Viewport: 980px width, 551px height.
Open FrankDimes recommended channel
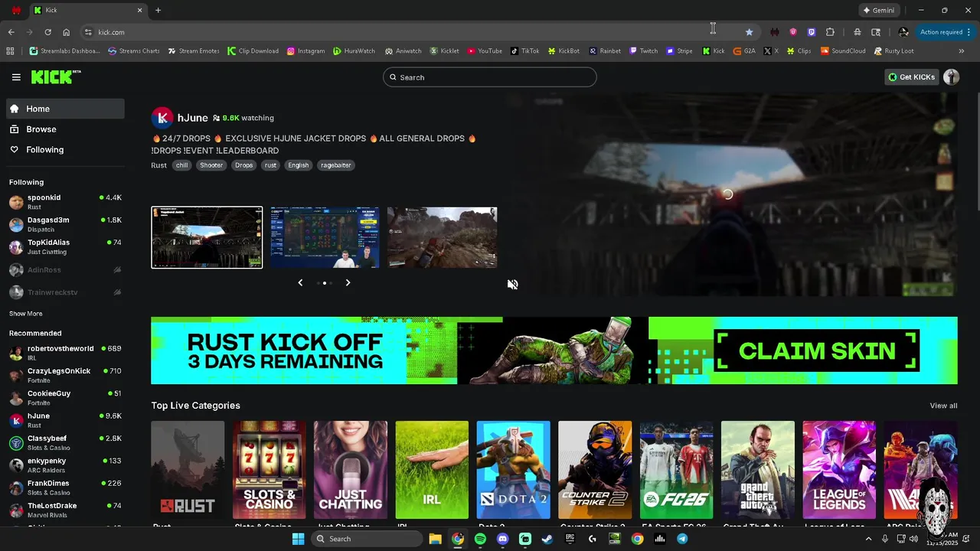65,487
